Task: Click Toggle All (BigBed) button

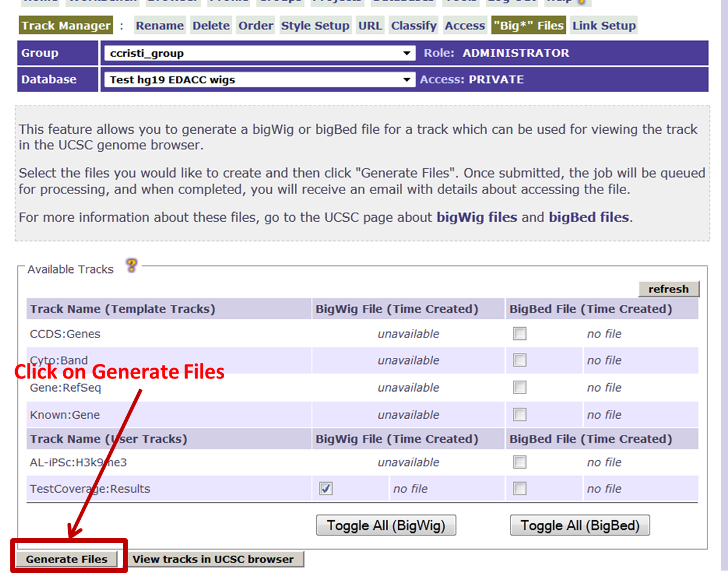Action: [579, 525]
